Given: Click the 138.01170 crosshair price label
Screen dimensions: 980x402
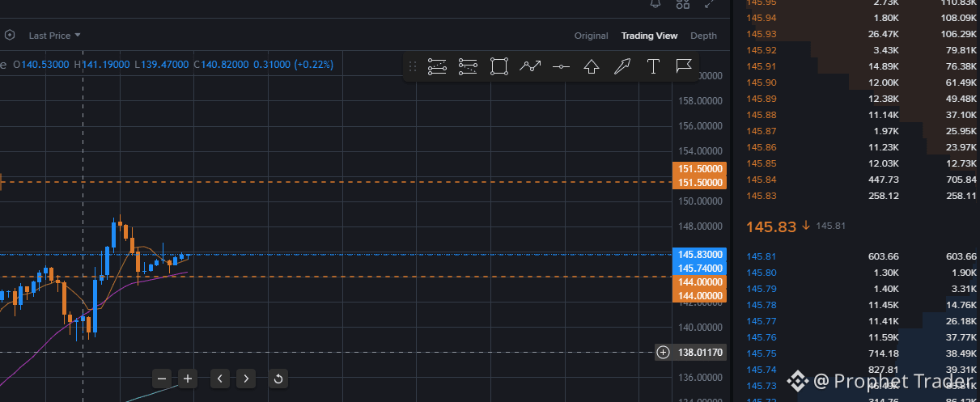Looking at the screenshot, I should [701, 352].
